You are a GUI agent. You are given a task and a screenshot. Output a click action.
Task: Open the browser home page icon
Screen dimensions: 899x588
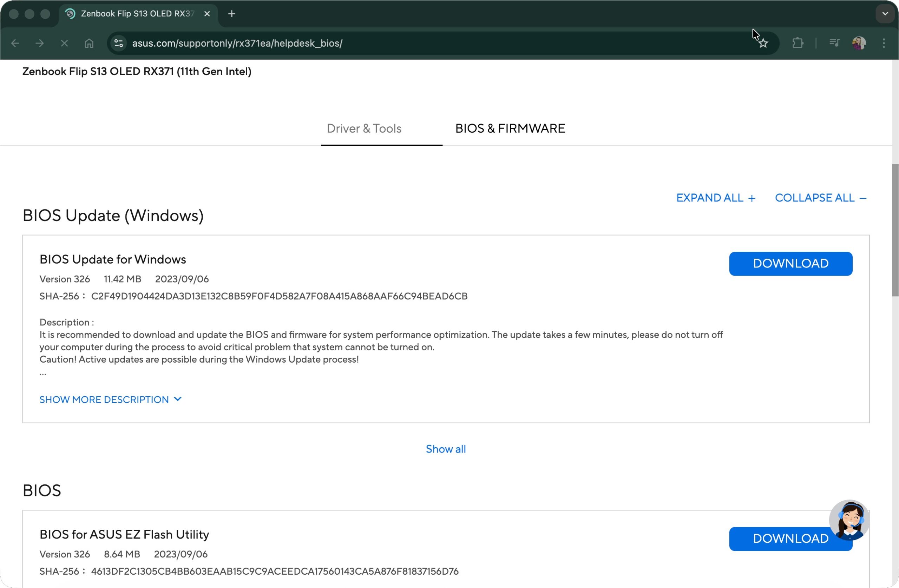point(89,43)
